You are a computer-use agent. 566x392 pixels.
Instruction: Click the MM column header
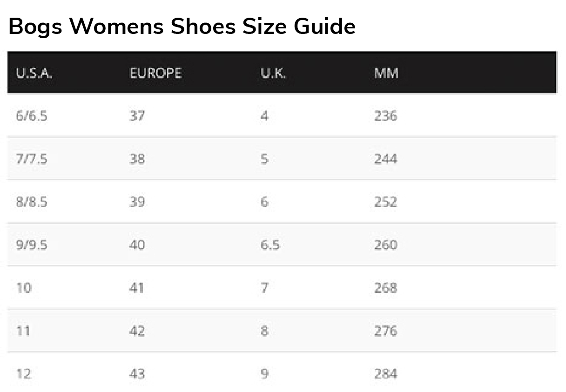[386, 73]
